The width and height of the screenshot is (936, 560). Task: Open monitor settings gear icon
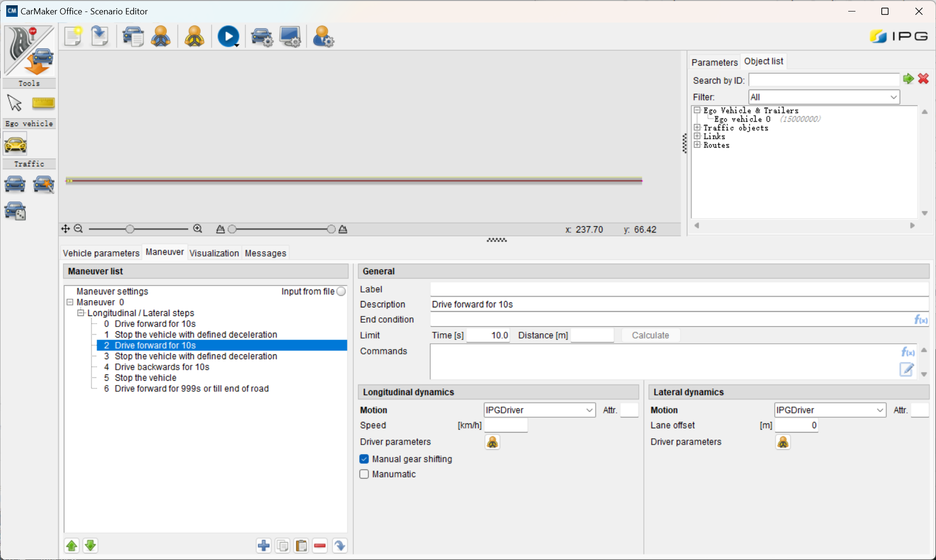pos(290,36)
